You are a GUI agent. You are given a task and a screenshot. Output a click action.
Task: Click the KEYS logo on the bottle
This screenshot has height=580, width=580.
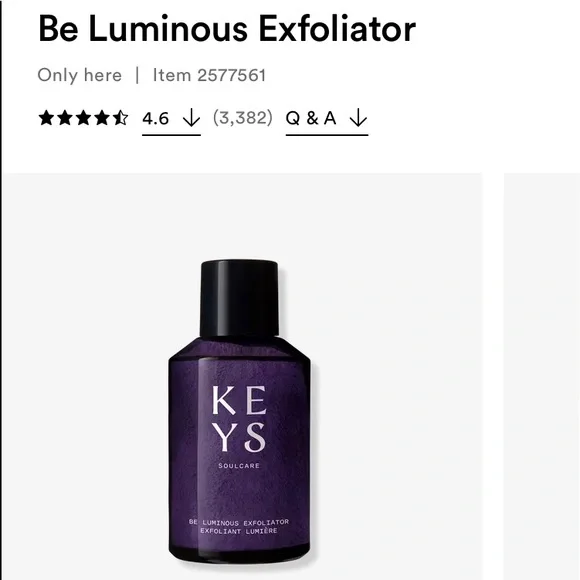pos(239,419)
